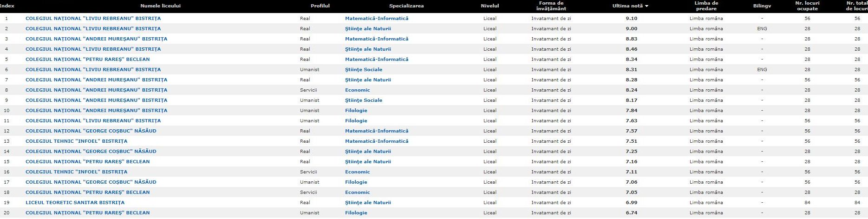Click the Bilingv column header
The width and height of the screenshot is (868, 219).
point(762,6)
